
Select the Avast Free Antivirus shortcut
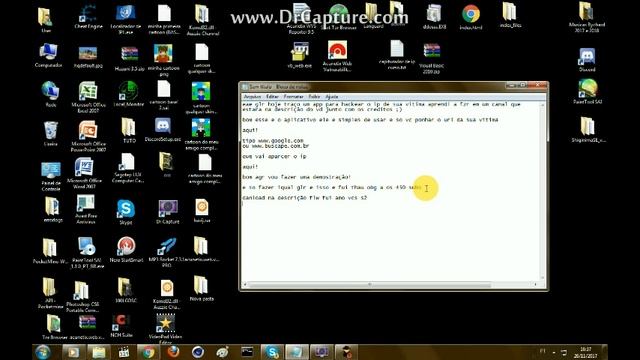(x=86, y=209)
